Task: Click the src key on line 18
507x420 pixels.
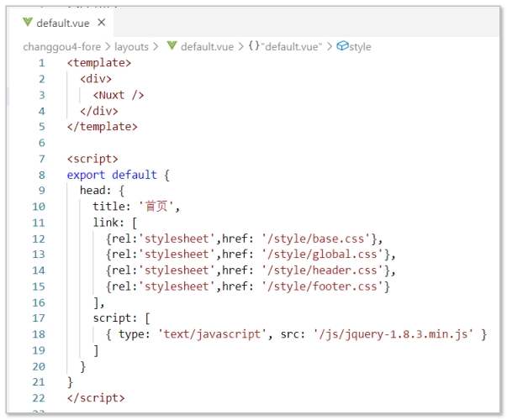Action: (x=290, y=334)
